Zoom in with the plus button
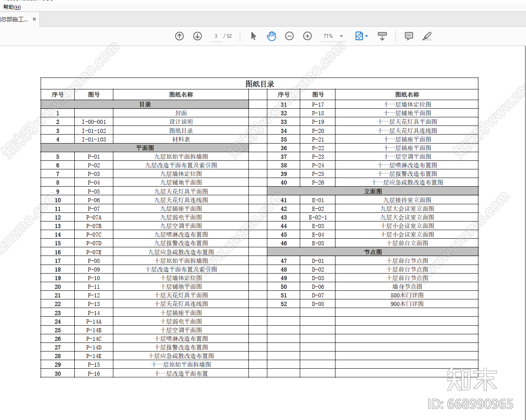 point(308,36)
